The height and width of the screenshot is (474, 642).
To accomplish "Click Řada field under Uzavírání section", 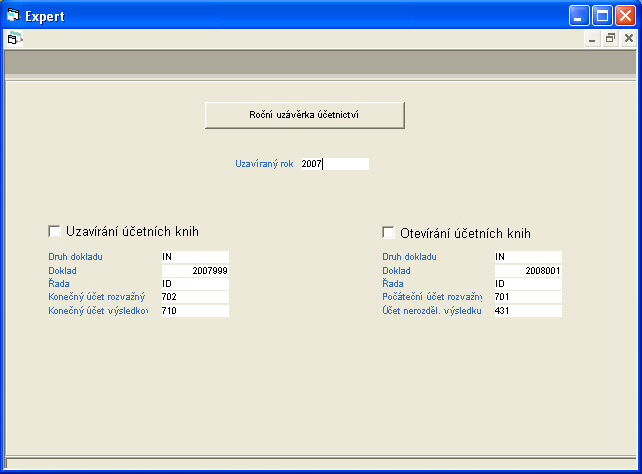I will pyautogui.click(x=194, y=284).
